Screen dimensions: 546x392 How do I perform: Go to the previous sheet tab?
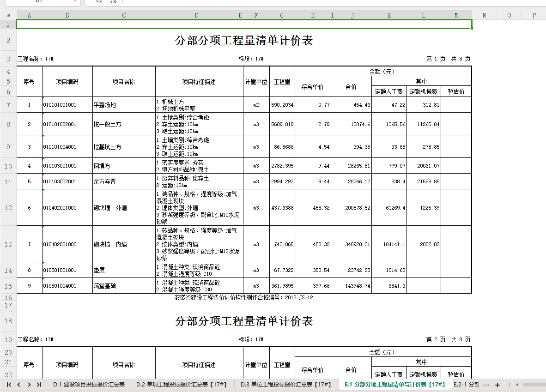tap(19, 385)
